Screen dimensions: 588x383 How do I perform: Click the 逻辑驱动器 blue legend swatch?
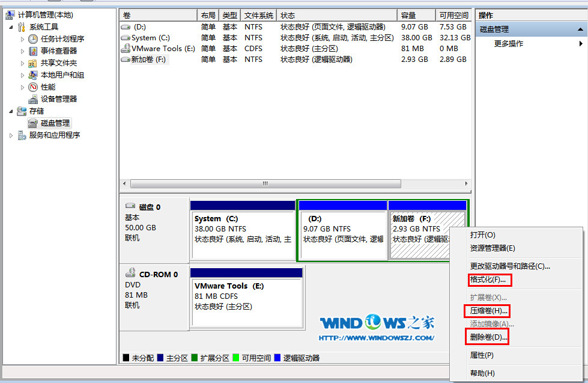pos(277,358)
